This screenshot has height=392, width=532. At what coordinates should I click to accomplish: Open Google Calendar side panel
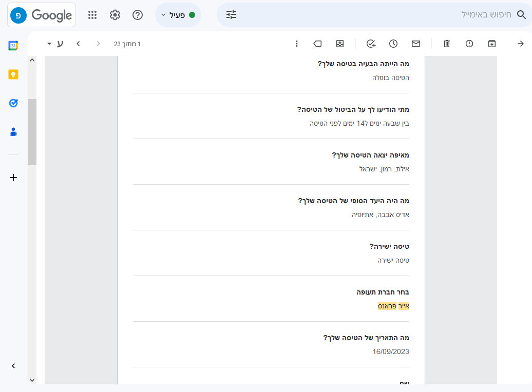13,46
